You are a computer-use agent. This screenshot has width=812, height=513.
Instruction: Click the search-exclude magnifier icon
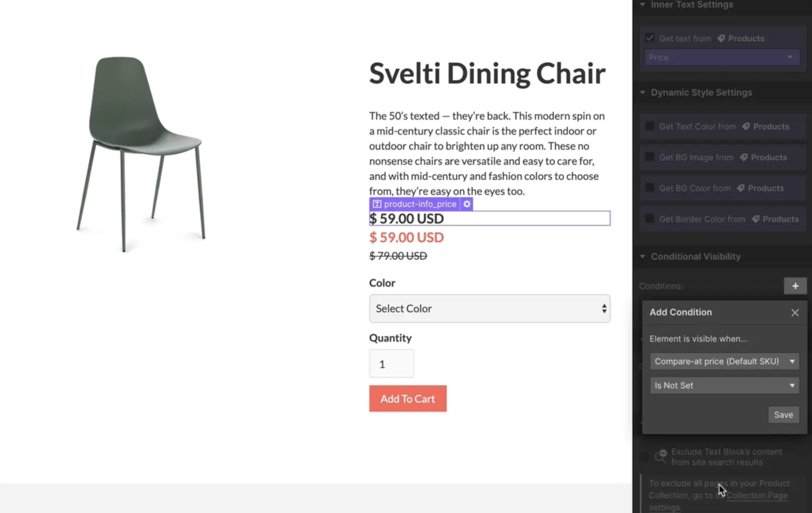tap(660, 456)
